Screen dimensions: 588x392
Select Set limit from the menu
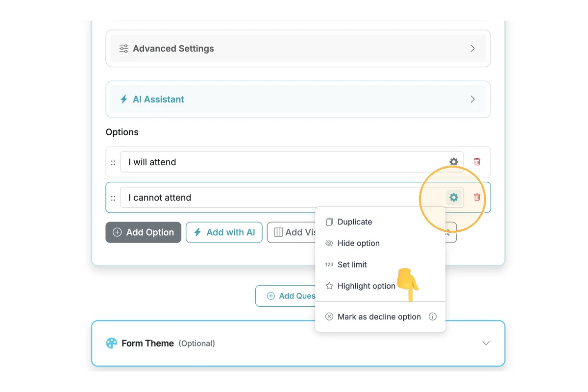(352, 265)
